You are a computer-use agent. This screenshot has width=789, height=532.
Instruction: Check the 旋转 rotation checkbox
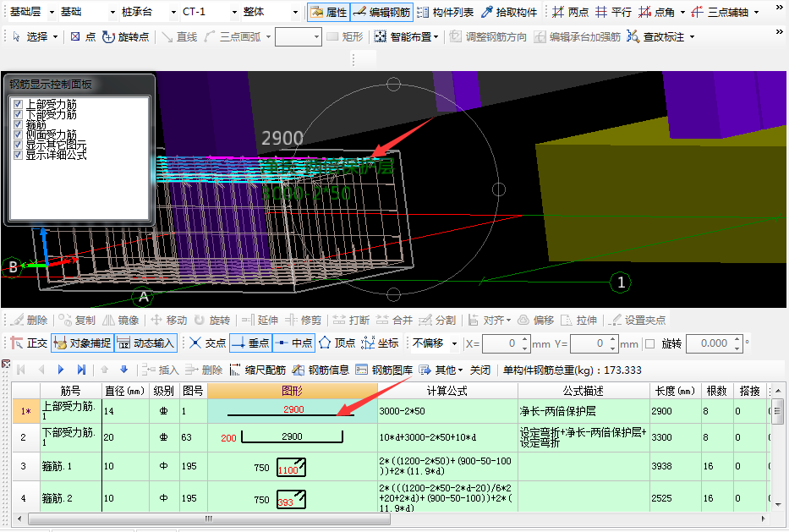[x=649, y=343]
